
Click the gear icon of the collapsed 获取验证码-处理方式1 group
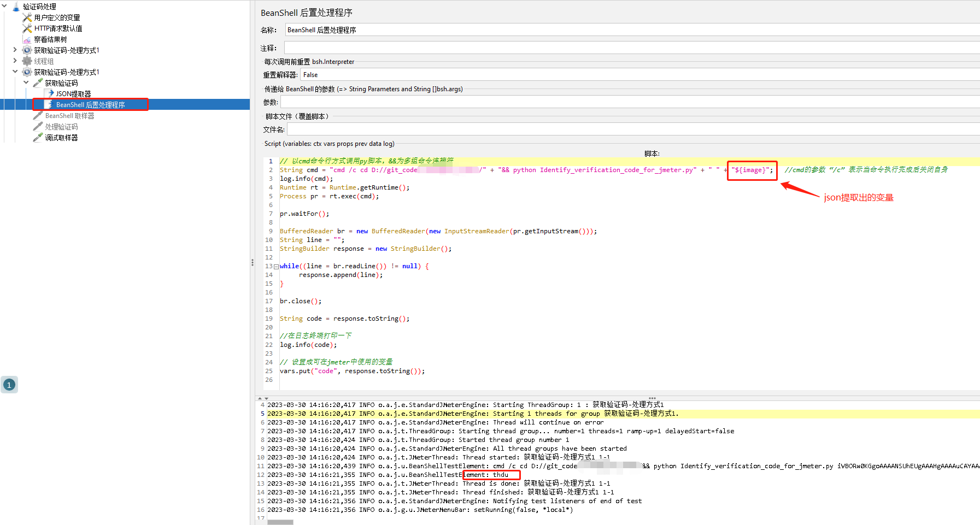(27, 50)
